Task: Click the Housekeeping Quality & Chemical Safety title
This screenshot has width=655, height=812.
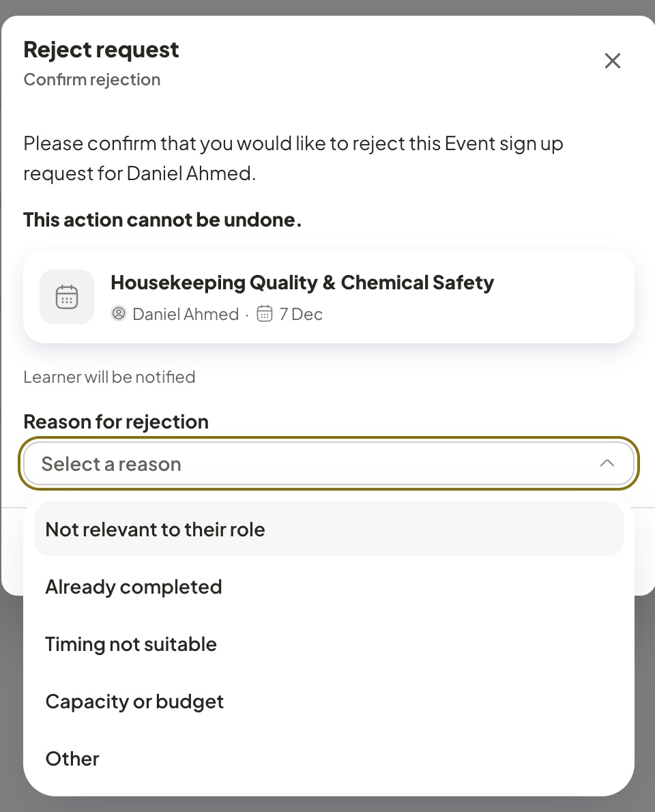Action: [x=302, y=282]
